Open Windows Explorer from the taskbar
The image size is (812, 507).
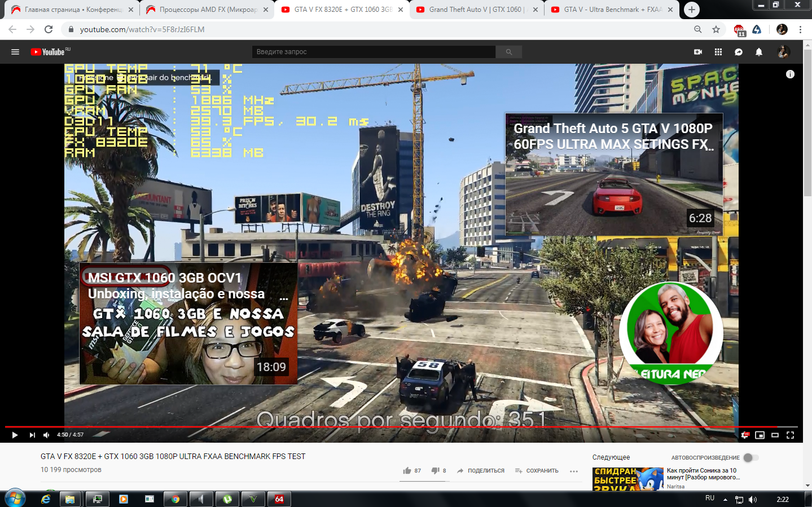click(70, 499)
